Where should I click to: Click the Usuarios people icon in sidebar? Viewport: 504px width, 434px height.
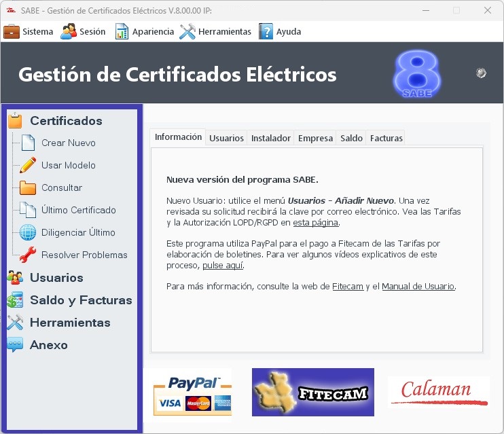click(x=15, y=277)
